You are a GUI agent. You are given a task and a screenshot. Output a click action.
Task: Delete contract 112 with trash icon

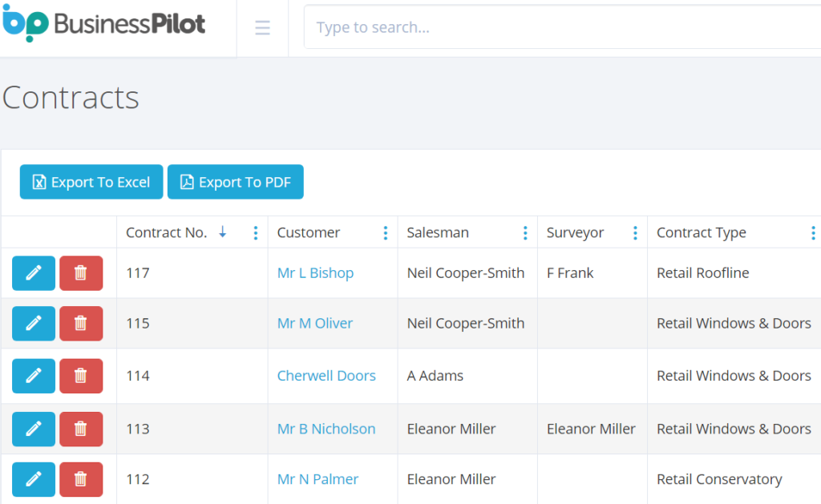(81, 479)
